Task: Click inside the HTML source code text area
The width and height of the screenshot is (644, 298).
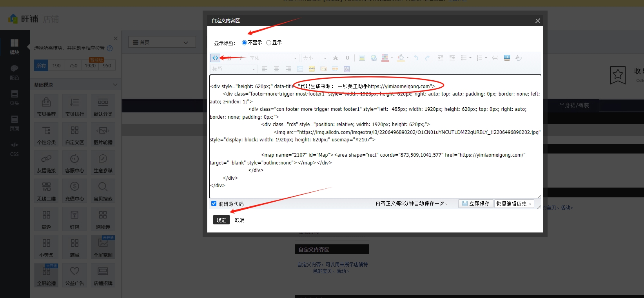Action: (x=375, y=136)
